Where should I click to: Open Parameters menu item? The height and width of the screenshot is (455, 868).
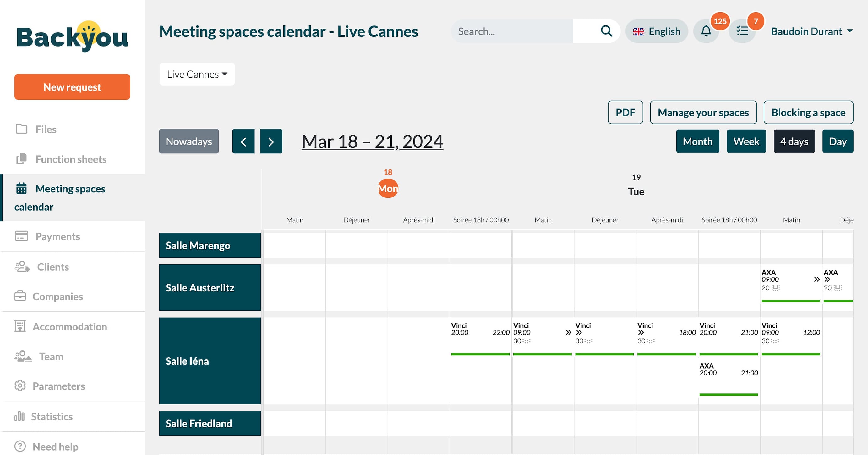(58, 386)
